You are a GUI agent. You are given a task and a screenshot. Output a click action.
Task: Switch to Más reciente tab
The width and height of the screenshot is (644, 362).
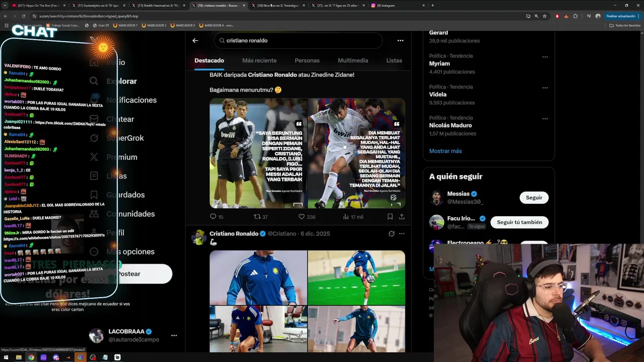(x=260, y=60)
